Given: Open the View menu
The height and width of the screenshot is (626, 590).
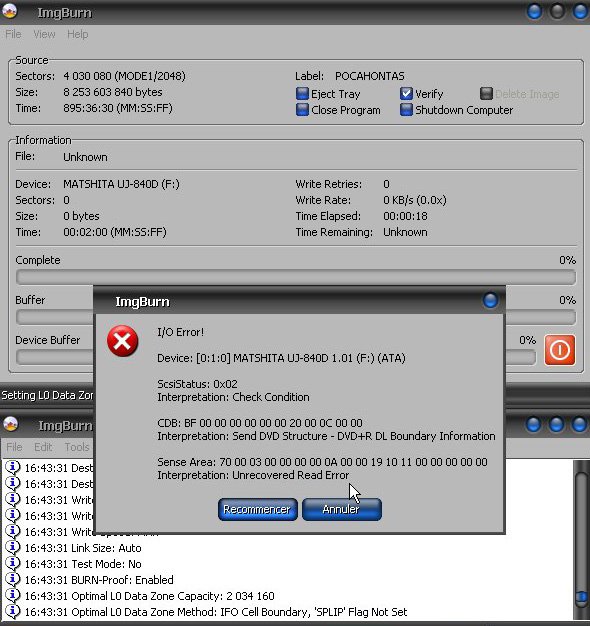Looking at the screenshot, I should 44,34.
